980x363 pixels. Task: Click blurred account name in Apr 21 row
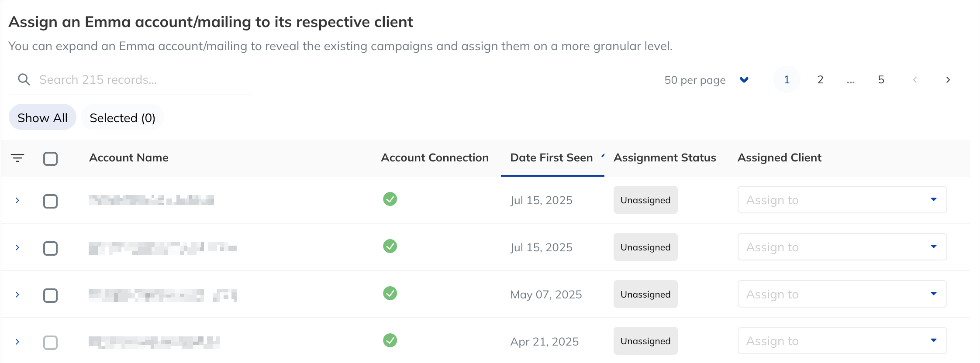point(154,342)
